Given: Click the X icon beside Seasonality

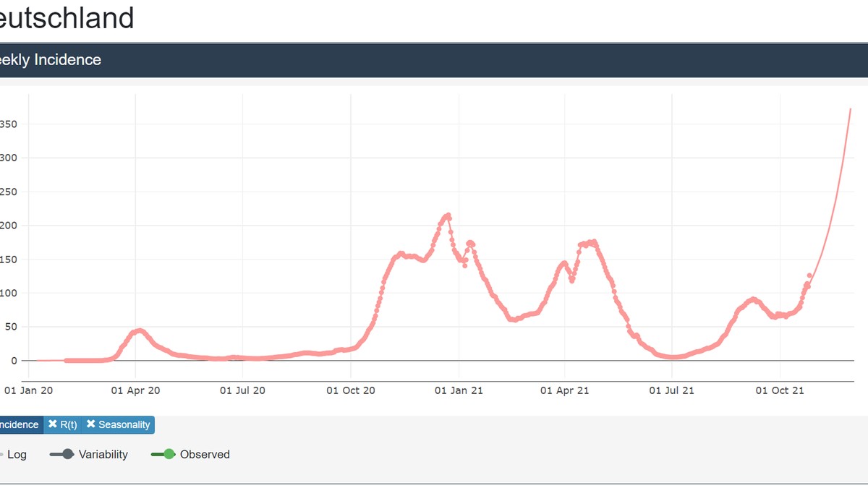Looking at the screenshot, I should pyautogui.click(x=91, y=424).
